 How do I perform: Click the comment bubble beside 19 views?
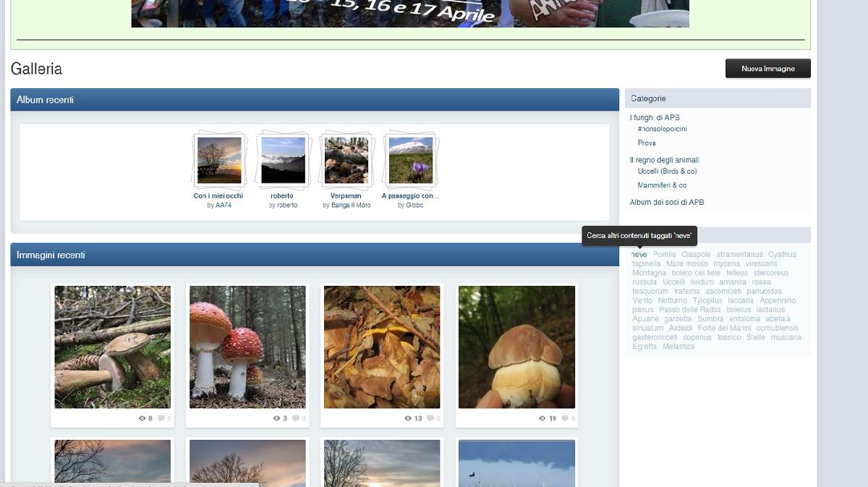565,418
